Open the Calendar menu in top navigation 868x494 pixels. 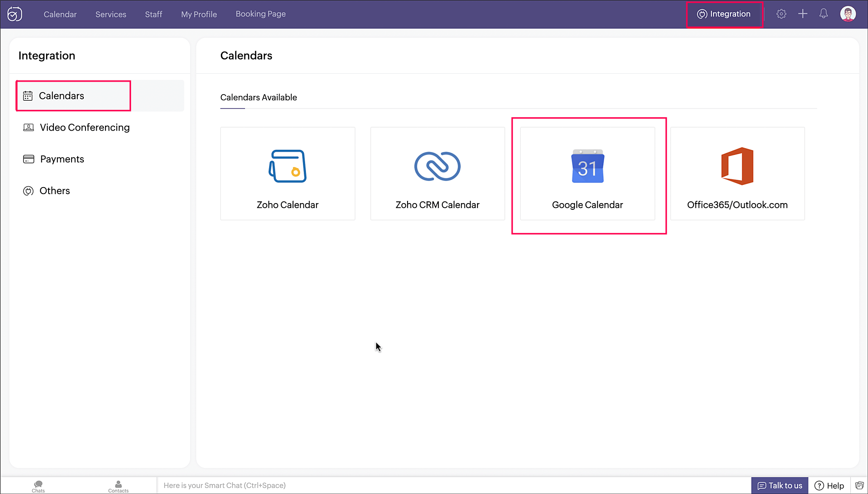click(x=60, y=14)
